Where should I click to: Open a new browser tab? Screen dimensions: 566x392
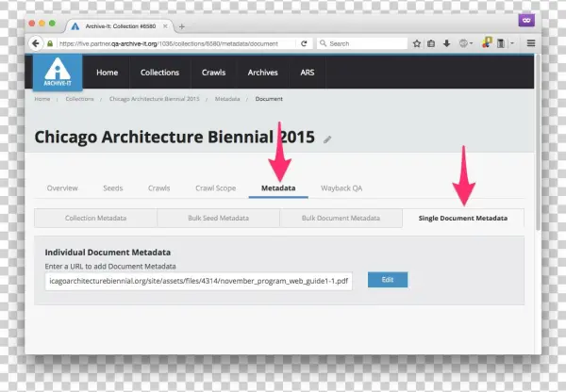coord(181,25)
